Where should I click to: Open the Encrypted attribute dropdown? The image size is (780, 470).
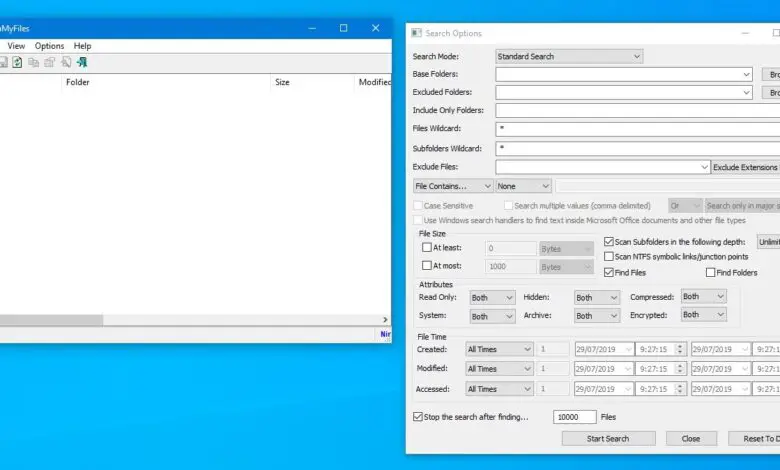pos(703,314)
